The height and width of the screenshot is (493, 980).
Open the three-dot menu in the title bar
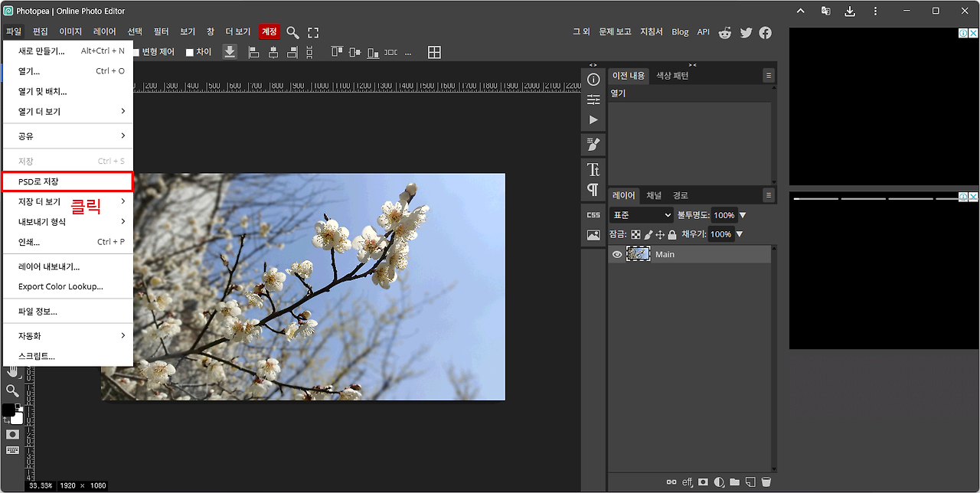click(x=875, y=11)
